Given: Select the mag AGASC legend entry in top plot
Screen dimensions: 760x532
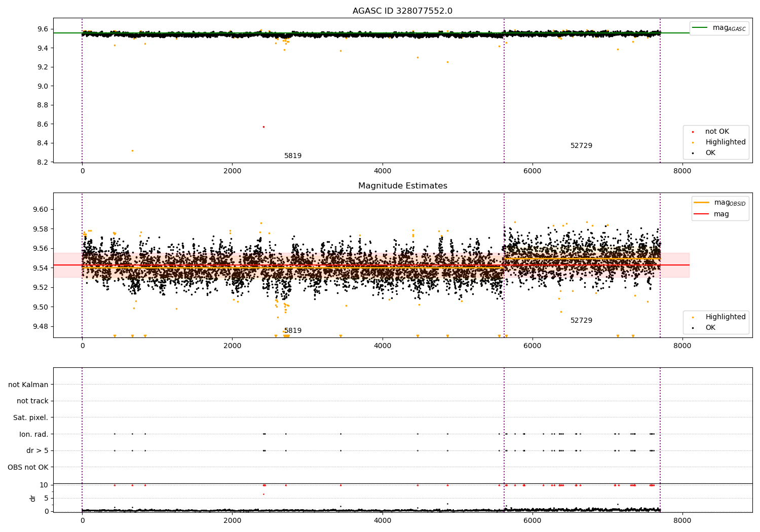Looking at the screenshot, I should pyautogui.click(x=719, y=28).
